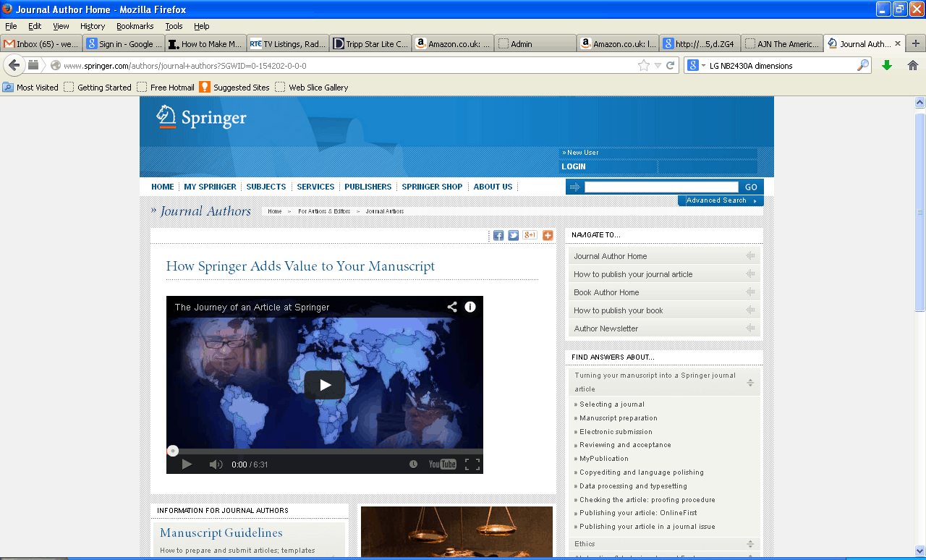
Task: Click the GO search button
Action: tap(751, 187)
